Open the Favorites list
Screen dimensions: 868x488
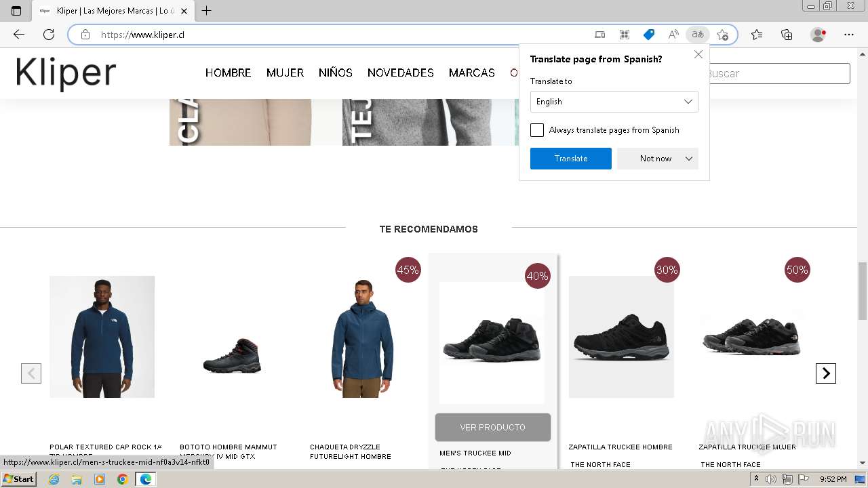click(x=757, y=35)
